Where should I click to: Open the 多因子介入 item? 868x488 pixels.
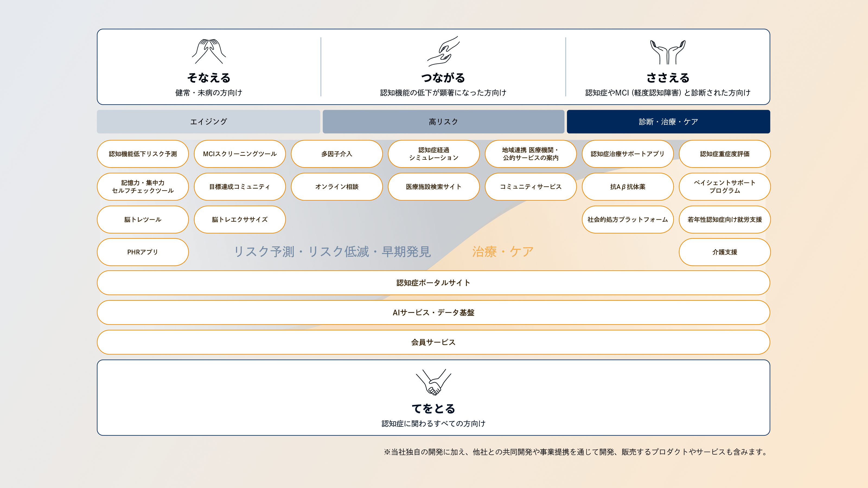pos(337,154)
